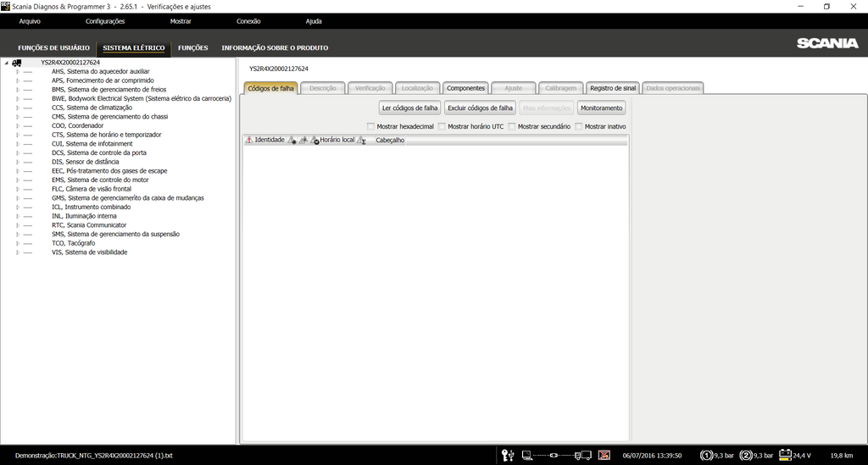The height and width of the screenshot is (465, 868).
Task: Switch to the Componentes tab
Action: click(x=465, y=88)
